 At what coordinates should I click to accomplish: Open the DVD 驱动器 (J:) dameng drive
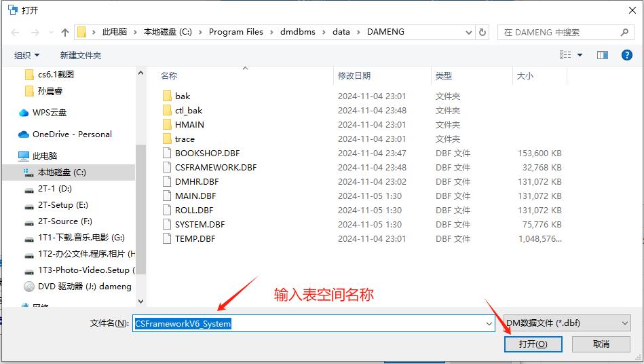[84, 286]
